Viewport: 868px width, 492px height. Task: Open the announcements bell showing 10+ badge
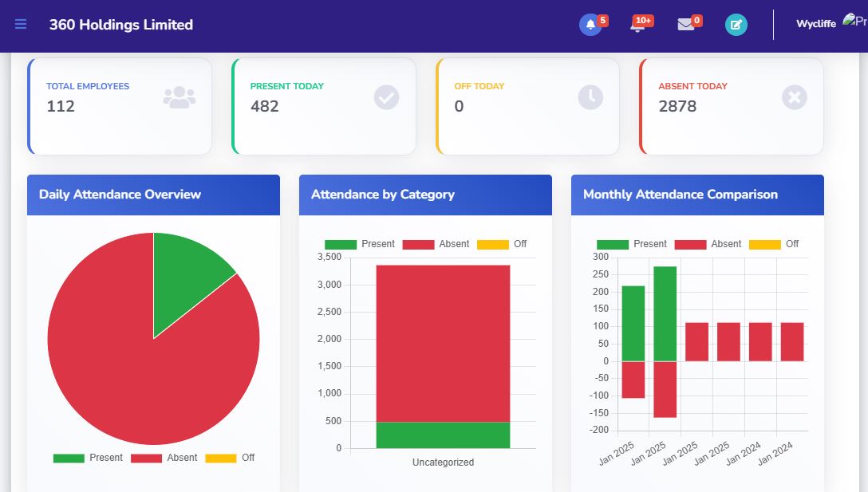pos(638,25)
